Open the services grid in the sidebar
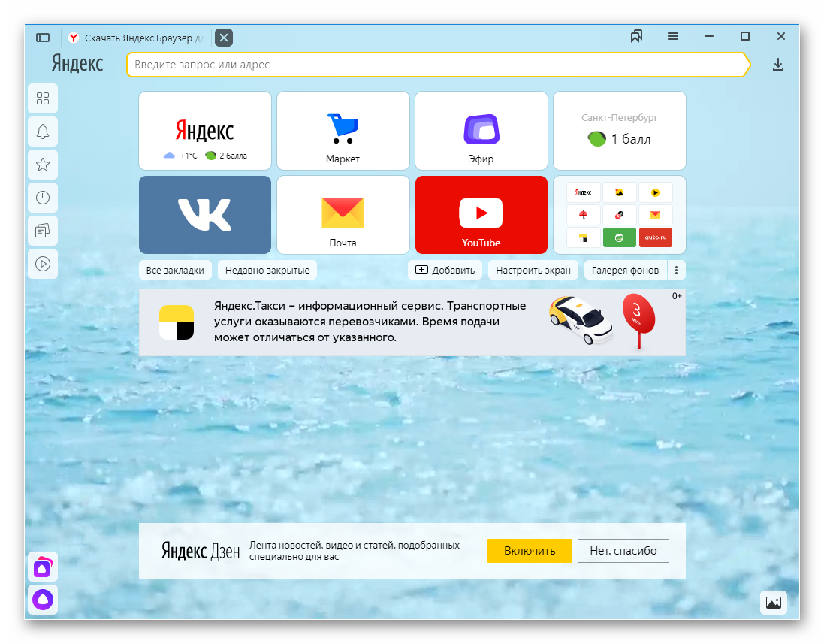The width and height of the screenshot is (824, 644). [x=43, y=98]
